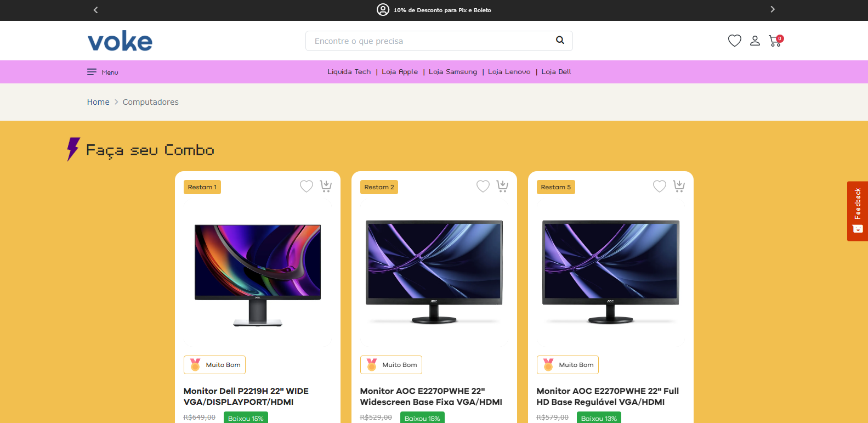Click the previous promo banner arrow
This screenshot has width=868, height=423.
[95, 10]
